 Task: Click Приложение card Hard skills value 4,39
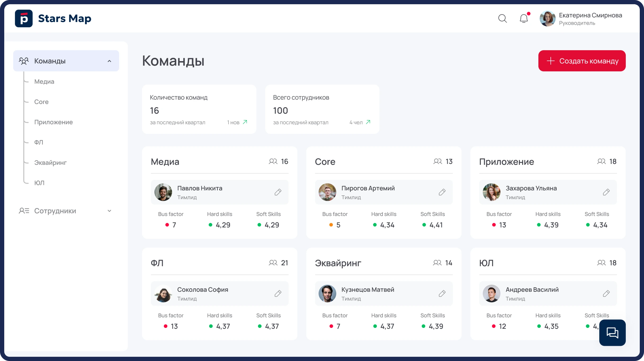(551, 225)
